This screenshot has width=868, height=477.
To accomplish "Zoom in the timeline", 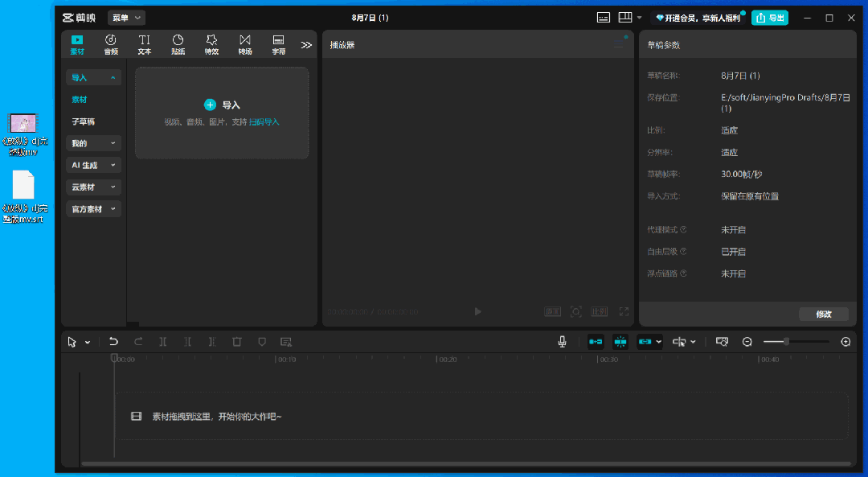I will (x=845, y=342).
